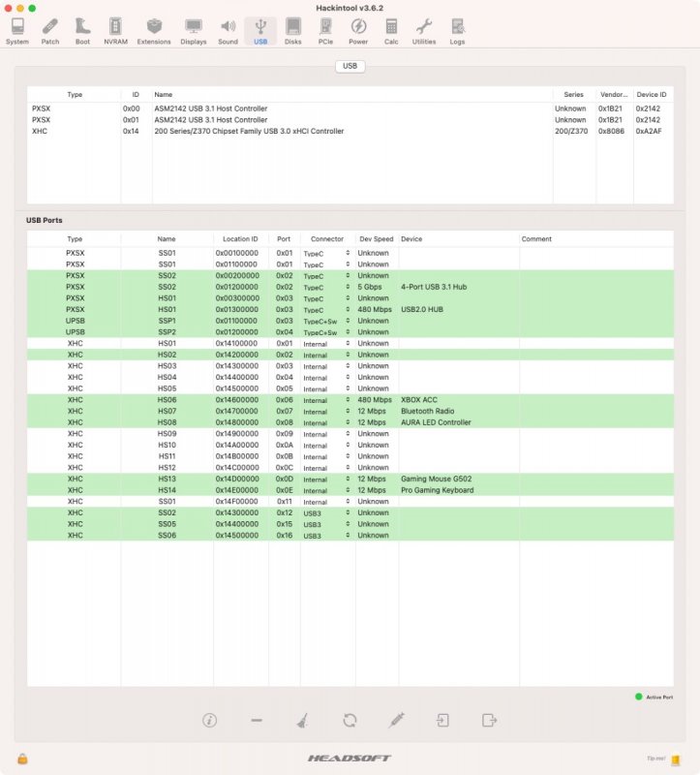Open the Utilities section

(424, 32)
